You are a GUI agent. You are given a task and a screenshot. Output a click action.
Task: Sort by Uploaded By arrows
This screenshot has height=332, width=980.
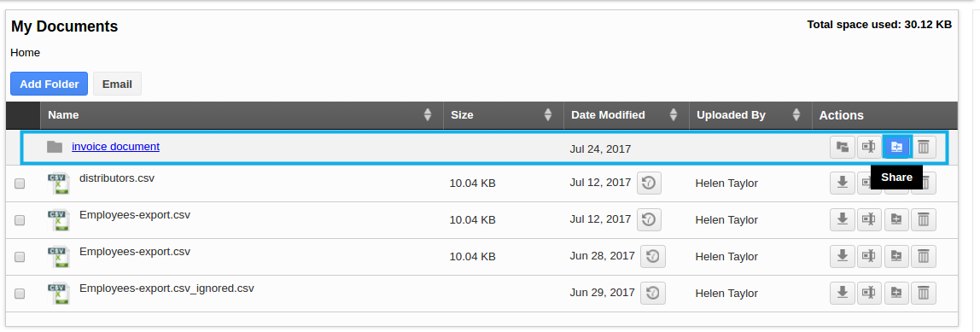796,115
